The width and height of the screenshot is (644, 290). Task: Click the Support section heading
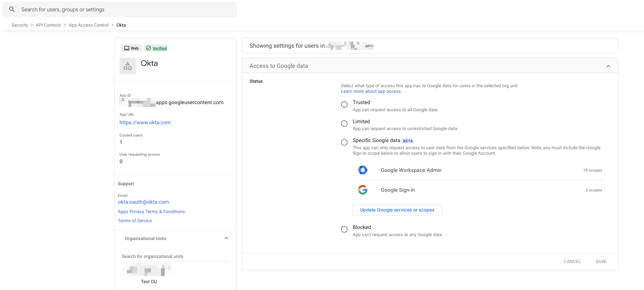[126, 184]
